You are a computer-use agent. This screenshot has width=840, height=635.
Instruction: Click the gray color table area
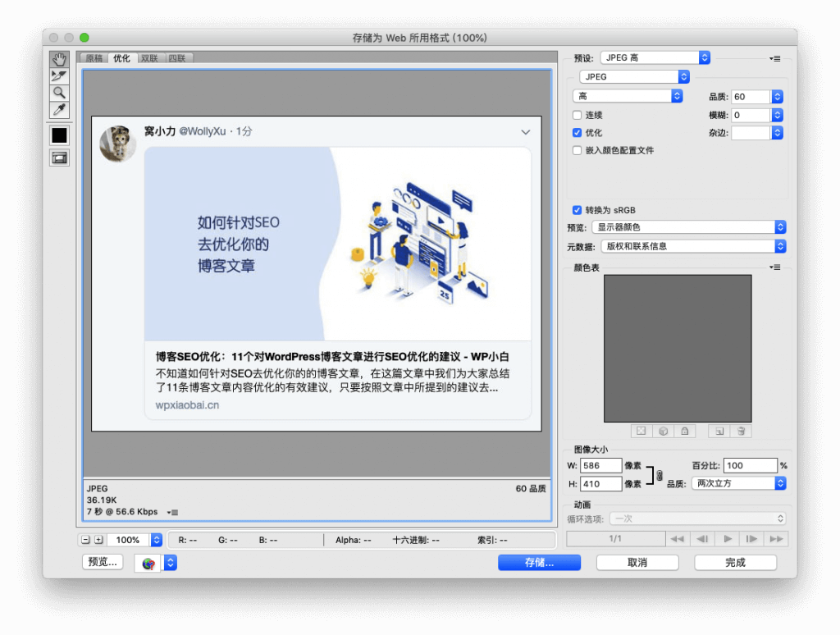678,349
